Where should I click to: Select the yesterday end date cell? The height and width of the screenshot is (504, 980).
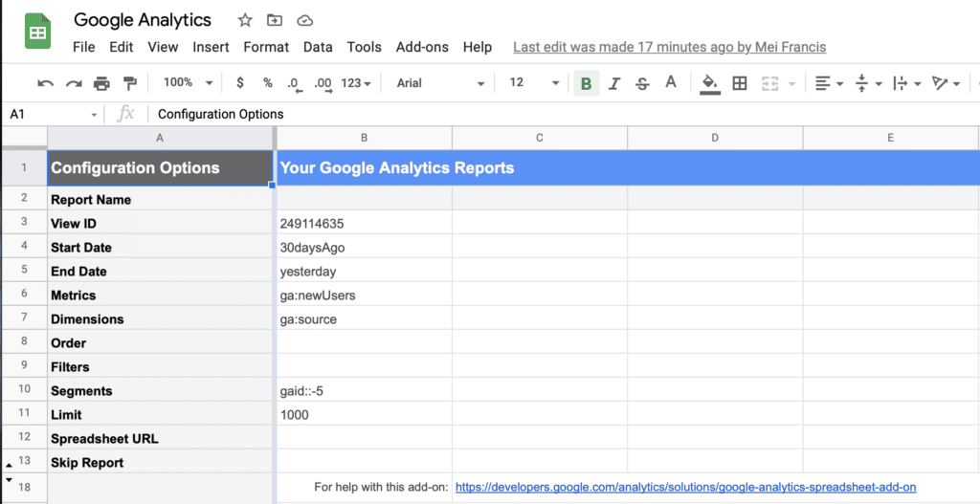point(365,271)
